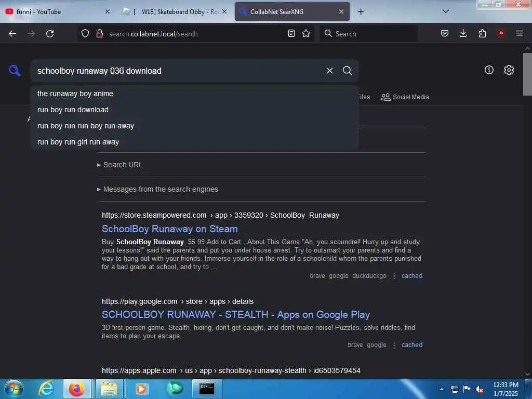
Task: Click the uBlock Origin extension icon
Action: coord(500,33)
